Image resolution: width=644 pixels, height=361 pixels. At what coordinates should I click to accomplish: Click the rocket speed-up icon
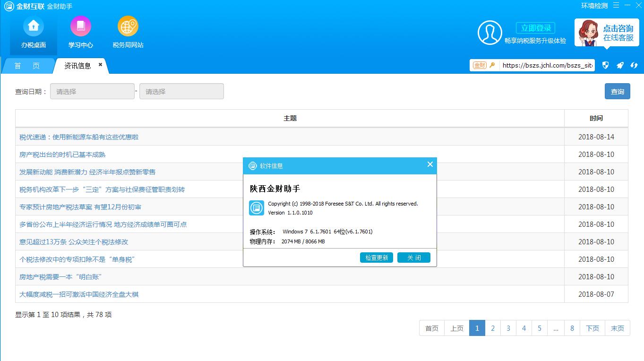coord(620,65)
